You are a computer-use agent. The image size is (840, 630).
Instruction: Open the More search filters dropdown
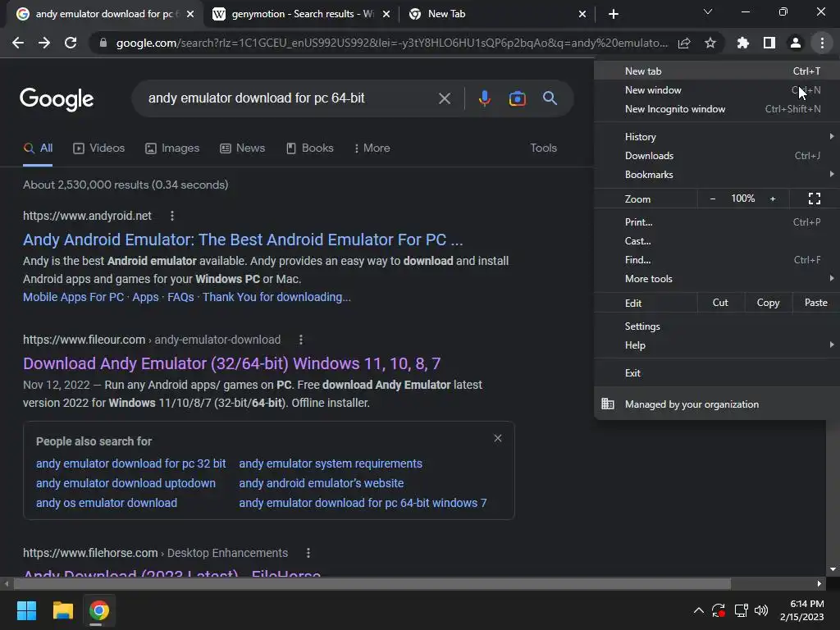372,148
